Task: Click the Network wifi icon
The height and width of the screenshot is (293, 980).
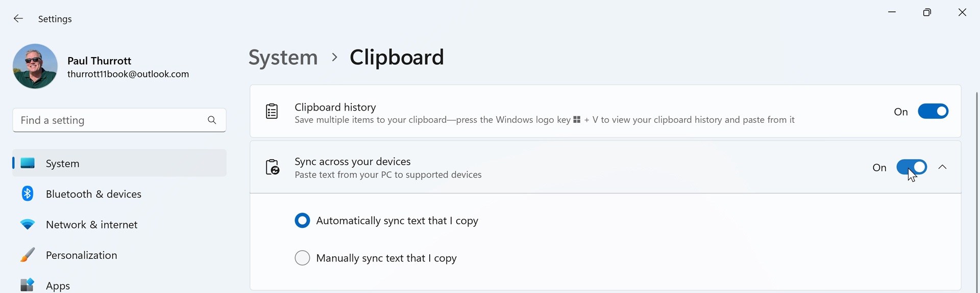Action: pos(28,224)
